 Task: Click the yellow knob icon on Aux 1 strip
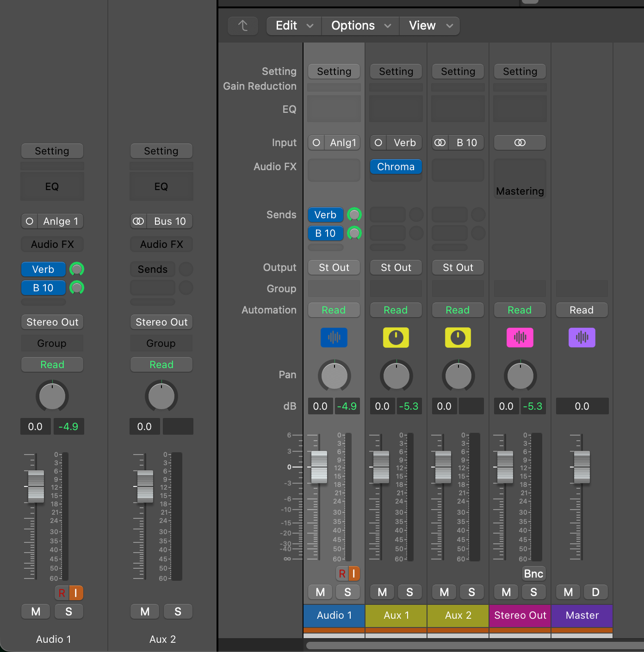(396, 338)
